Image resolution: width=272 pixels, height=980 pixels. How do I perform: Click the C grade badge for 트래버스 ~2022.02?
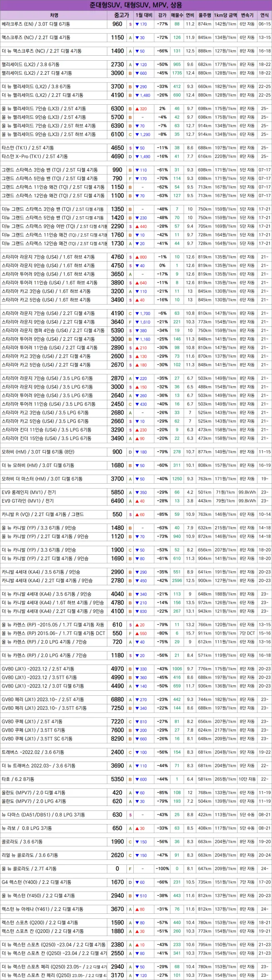[131, 752]
